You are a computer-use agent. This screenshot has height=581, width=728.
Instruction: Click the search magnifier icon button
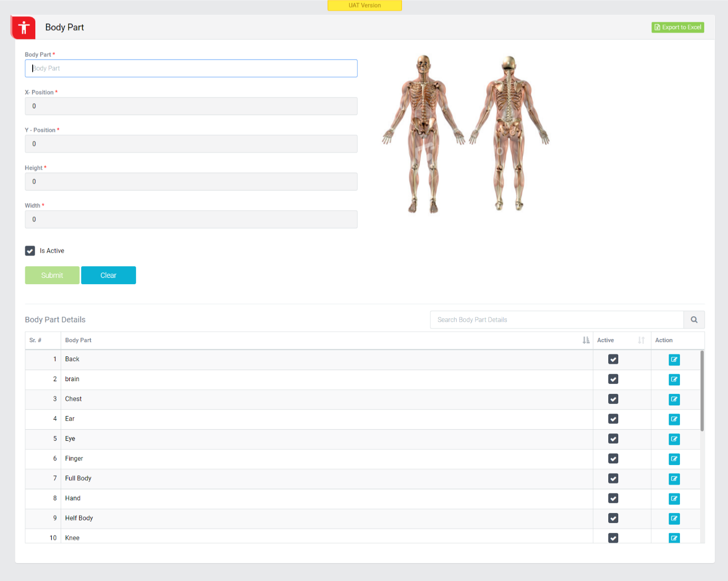coord(694,319)
